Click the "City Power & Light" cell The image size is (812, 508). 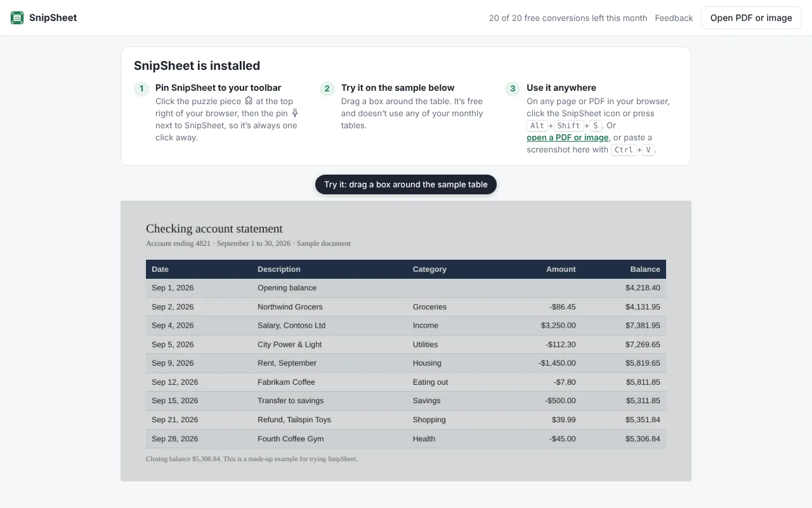point(289,344)
